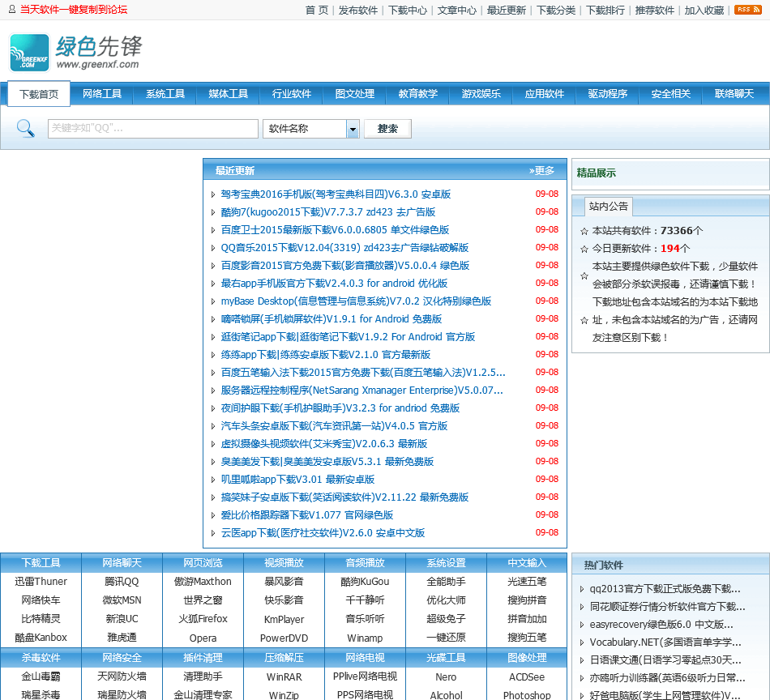Open the 爱比价格跟踪器下载 V1.077 link
The width and height of the screenshot is (770, 700).
[307, 515]
